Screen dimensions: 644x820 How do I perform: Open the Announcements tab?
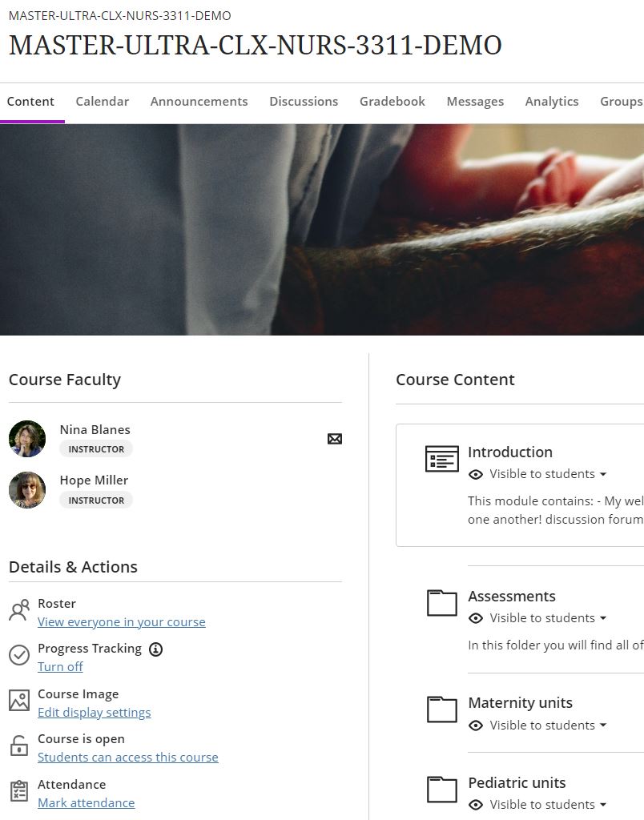pyautogui.click(x=199, y=101)
